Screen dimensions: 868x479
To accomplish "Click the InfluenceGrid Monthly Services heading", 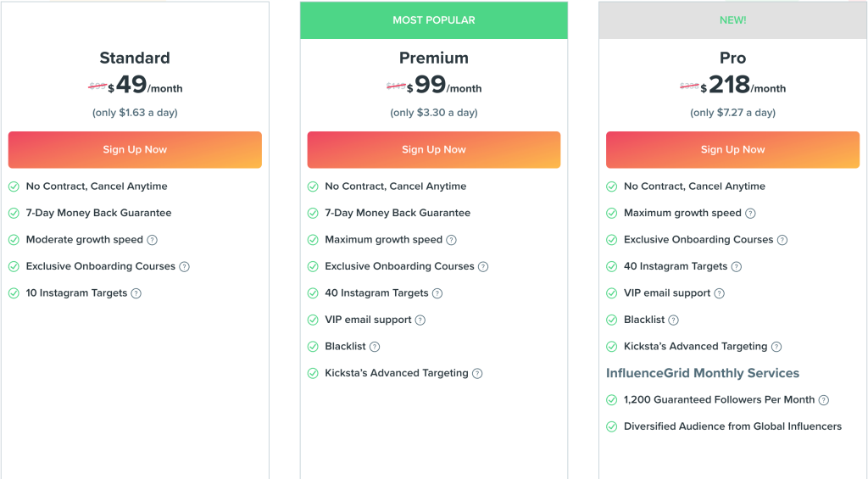I will 703,373.
